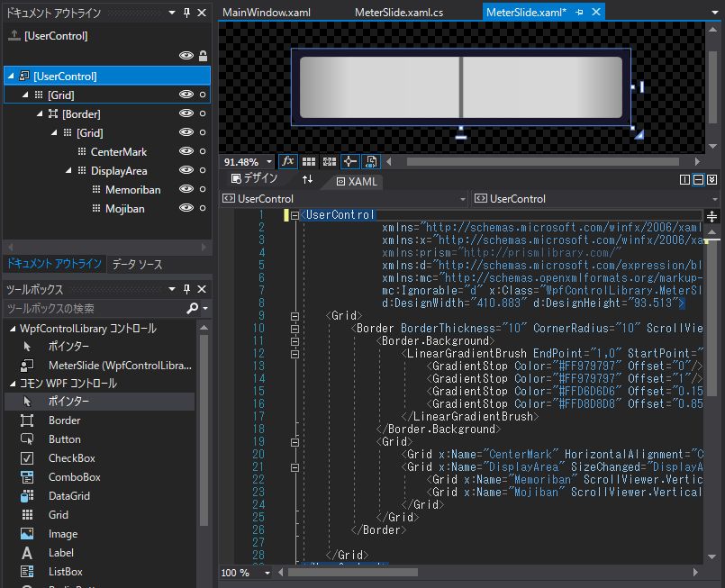Collapse the Border tag on line 10

coord(295,330)
